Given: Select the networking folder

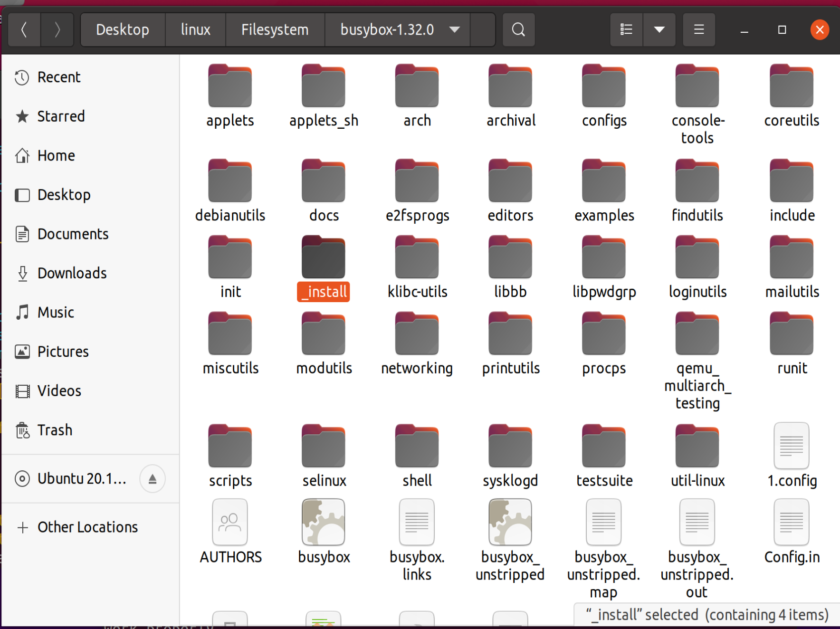Looking at the screenshot, I should tap(417, 343).
